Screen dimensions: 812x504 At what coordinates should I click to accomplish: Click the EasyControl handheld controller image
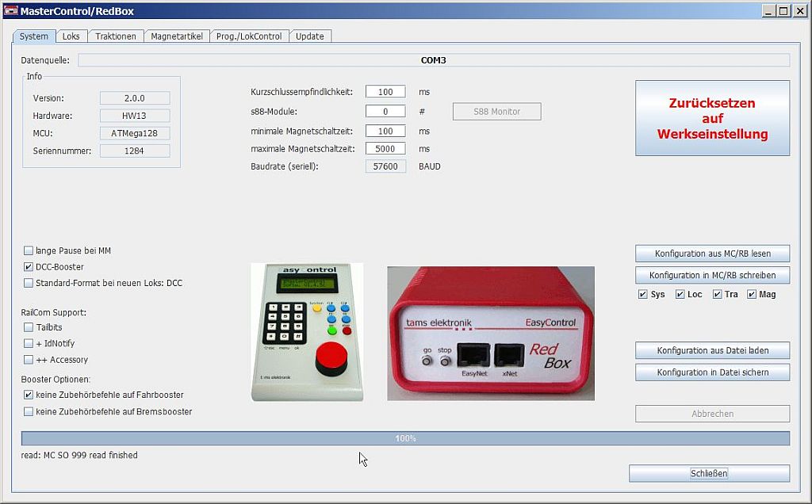[307, 332]
